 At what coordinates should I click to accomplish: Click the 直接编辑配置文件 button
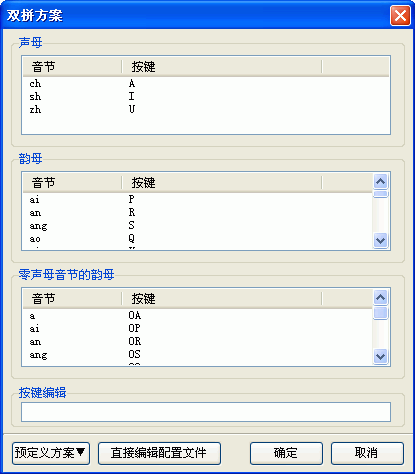(x=159, y=453)
